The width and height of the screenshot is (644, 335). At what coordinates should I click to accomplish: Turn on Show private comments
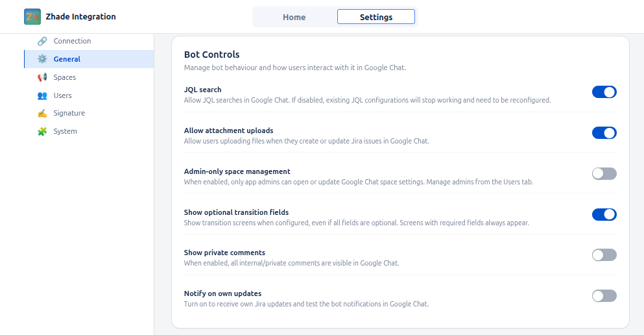pyautogui.click(x=604, y=254)
